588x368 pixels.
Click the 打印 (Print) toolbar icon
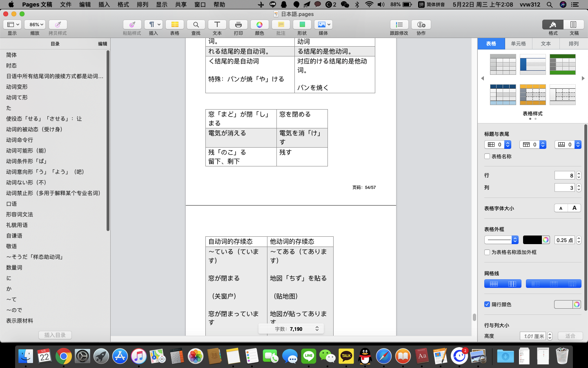(x=238, y=25)
